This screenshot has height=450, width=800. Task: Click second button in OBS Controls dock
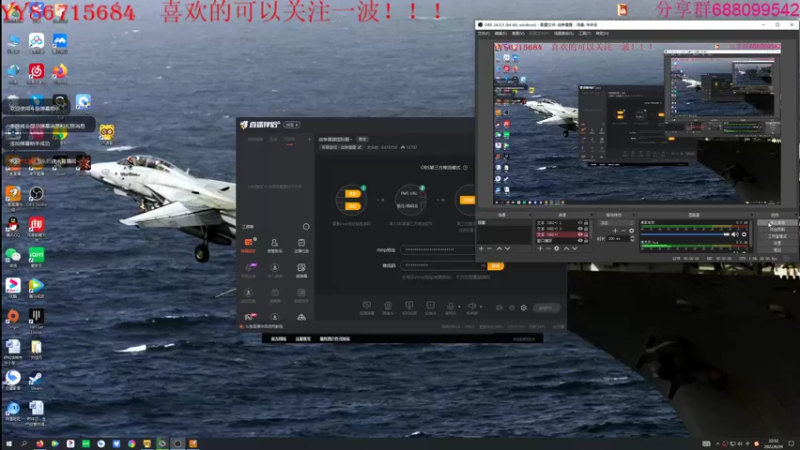tap(777, 230)
